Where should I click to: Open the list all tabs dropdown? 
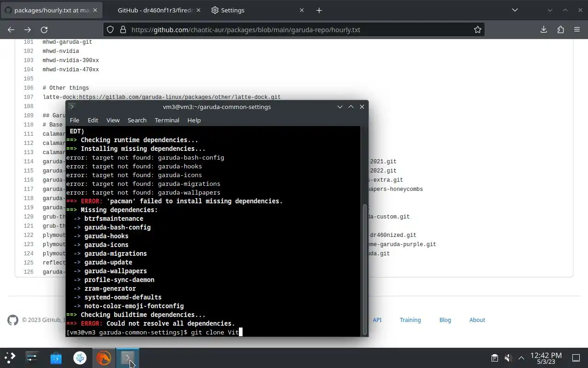(x=515, y=10)
